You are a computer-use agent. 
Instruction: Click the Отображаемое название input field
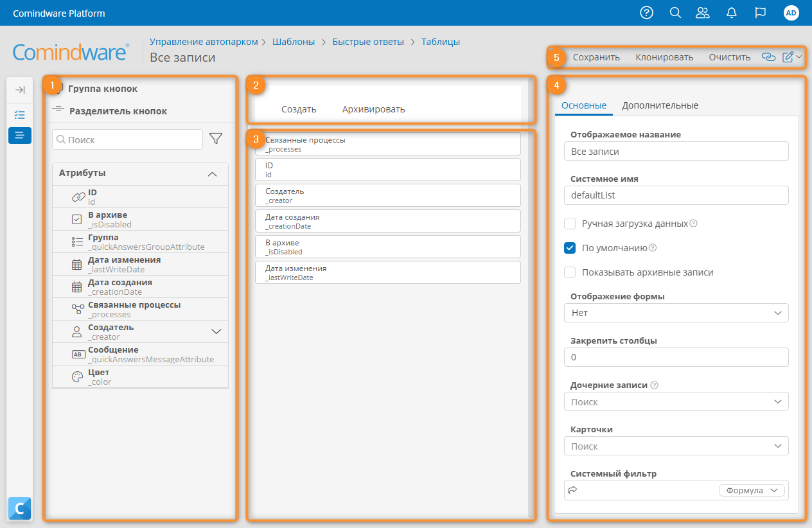point(676,152)
